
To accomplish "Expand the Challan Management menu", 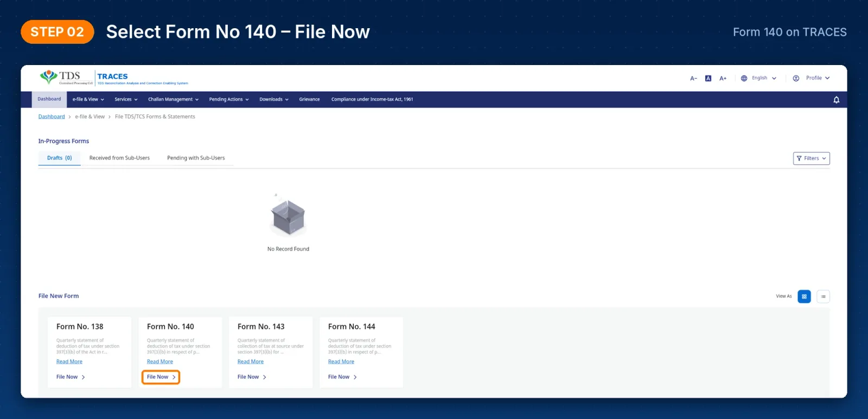I will (x=173, y=99).
